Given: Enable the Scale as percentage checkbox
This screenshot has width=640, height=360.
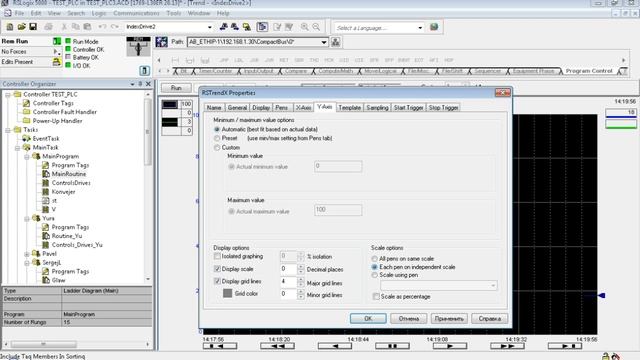Looking at the screenshot, I should tap(376, 297).
